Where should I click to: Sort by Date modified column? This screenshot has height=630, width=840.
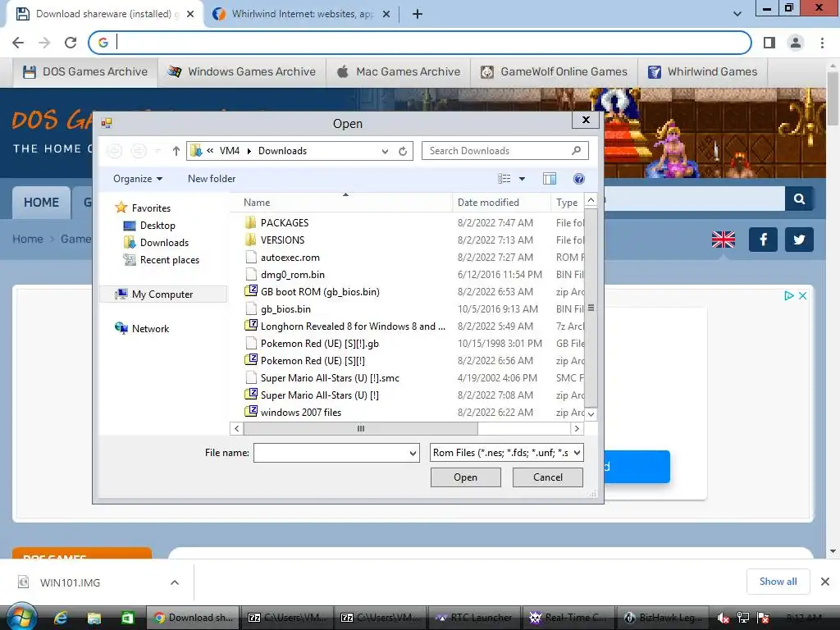point(488,203)
